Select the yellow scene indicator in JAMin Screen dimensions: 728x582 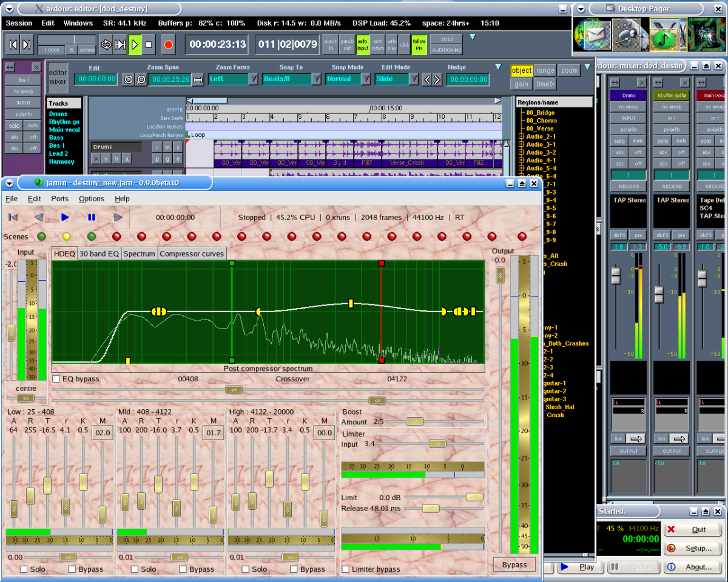pos(67,236)
